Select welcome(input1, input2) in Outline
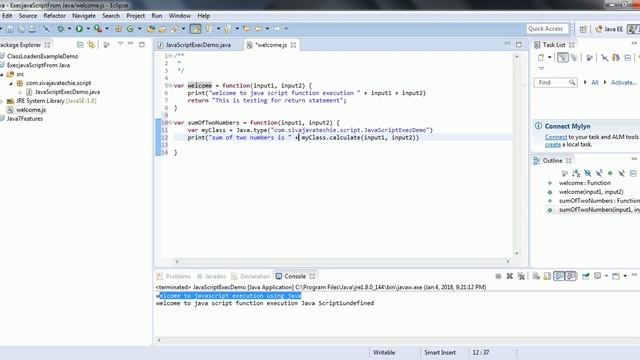The height and width of the screenshot is (360, 640). pos(591,192)
